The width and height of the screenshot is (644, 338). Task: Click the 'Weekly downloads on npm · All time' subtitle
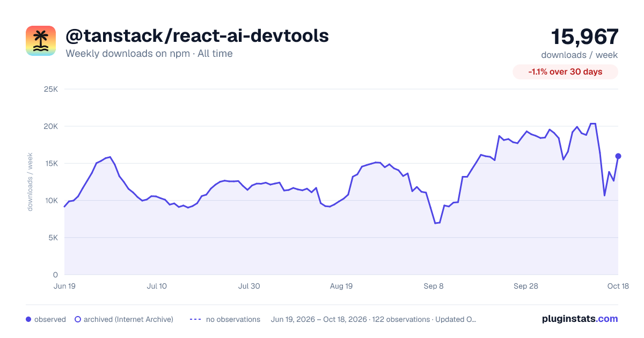(x=149, y=54)
